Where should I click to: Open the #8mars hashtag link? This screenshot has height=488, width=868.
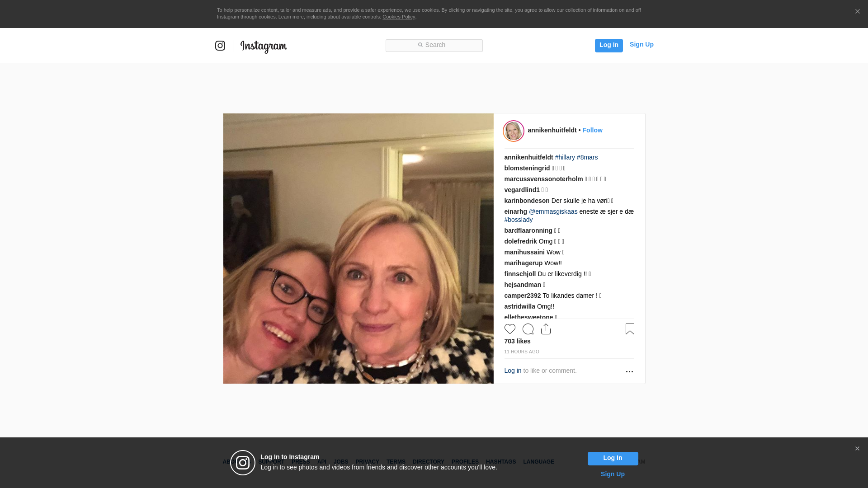pyautogui.click(x=587, y=157)
